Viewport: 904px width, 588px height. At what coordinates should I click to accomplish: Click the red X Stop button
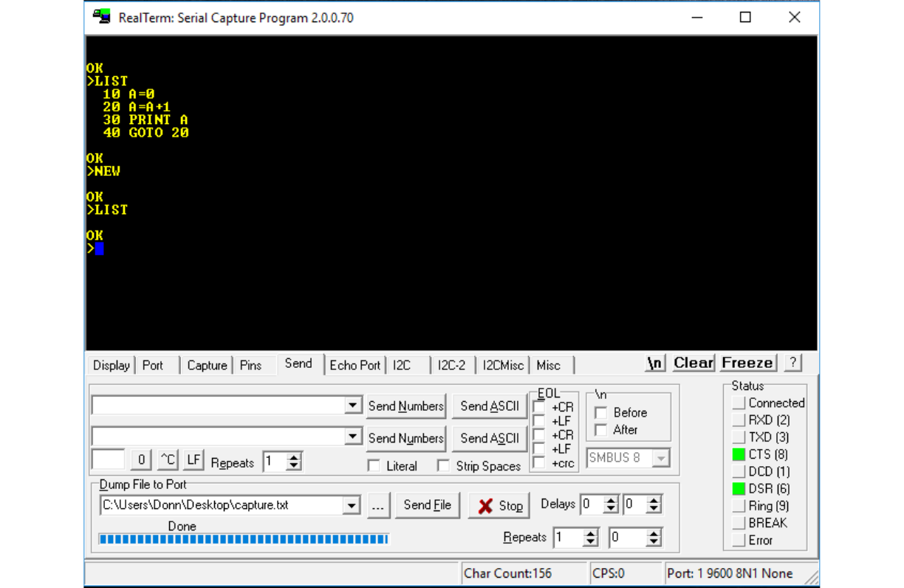pos(499,505)
